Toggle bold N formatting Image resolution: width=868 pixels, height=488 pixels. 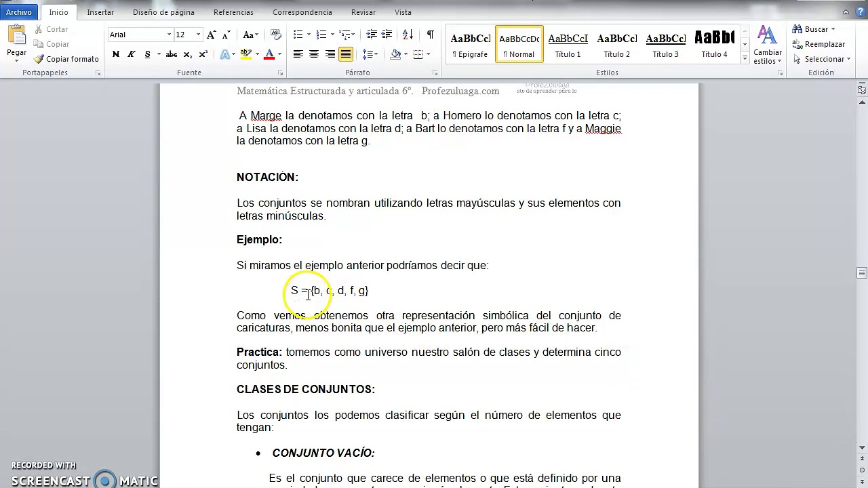pyautogui.click(x=115, y=54)
